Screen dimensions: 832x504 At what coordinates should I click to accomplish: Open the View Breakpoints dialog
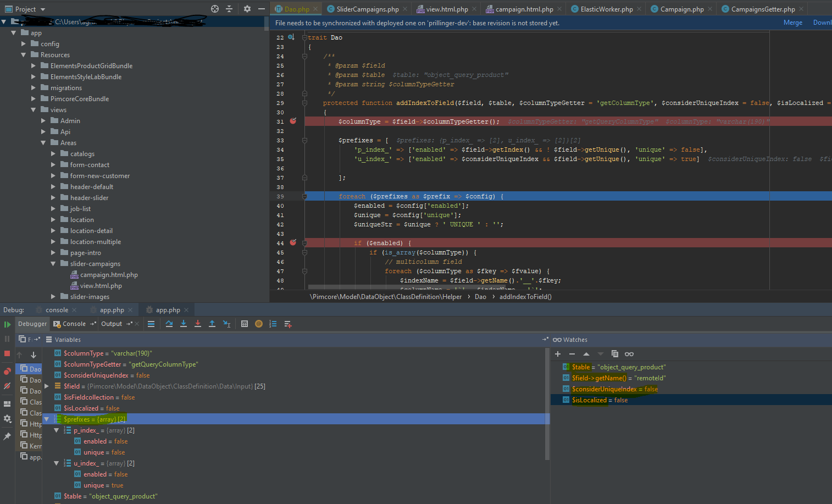(x=7, y=371)
